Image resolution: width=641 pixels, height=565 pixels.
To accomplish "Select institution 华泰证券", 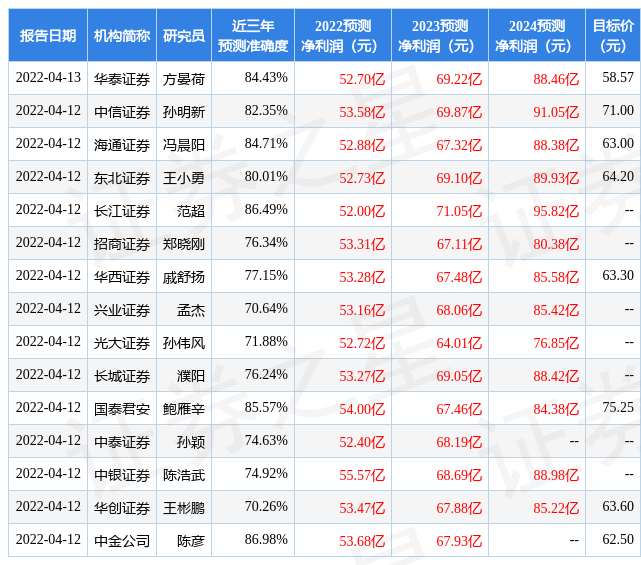I will pyautogui.click(x=122, y=79).
